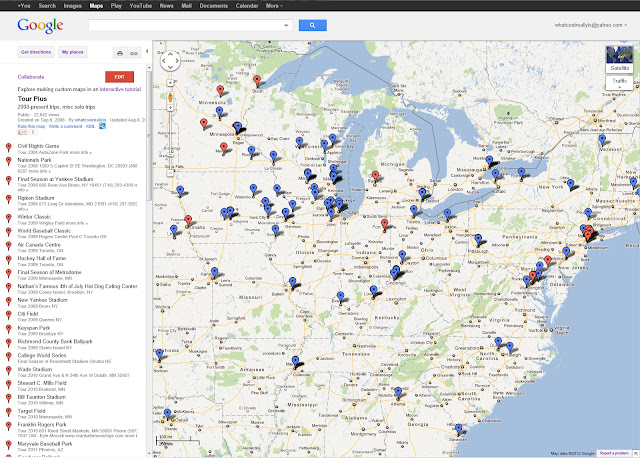Click the link chain icon

pos(133,53)
